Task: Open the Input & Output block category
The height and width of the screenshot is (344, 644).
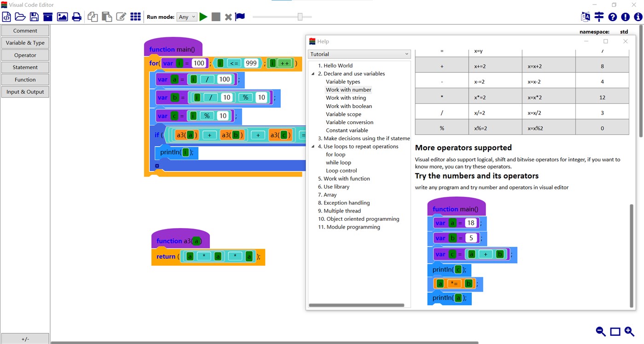Action: [x=25, y=92]
